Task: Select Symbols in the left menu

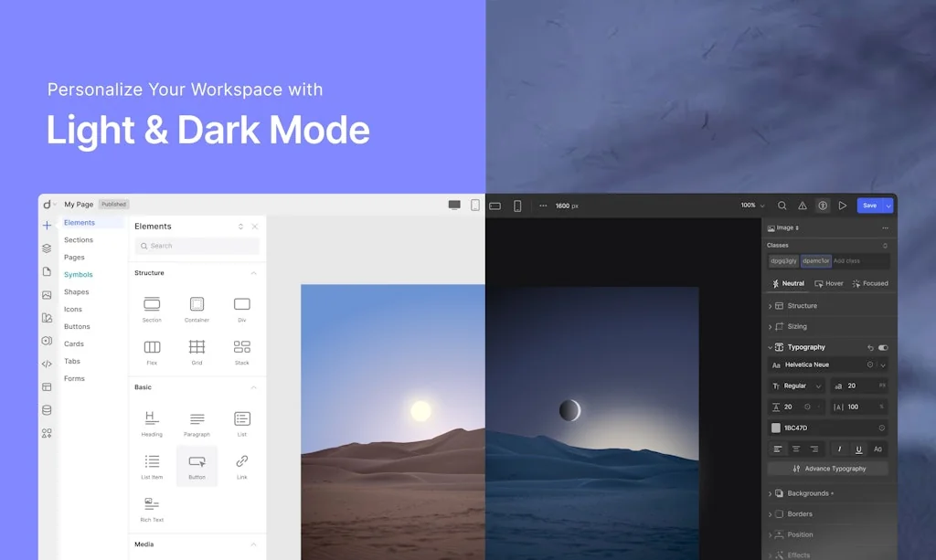Action: coord(79,275)
